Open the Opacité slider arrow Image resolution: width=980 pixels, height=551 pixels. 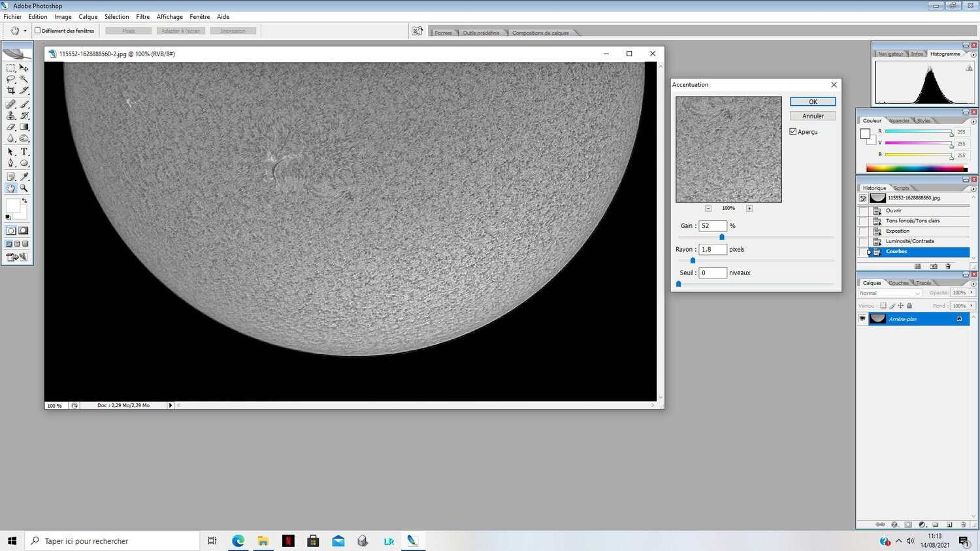(x=972, y=292)
